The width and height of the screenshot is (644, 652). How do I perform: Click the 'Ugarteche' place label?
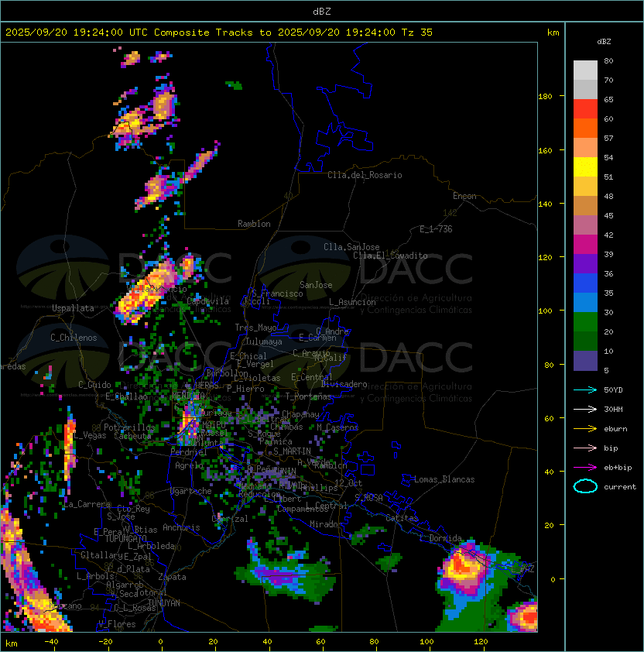(191, 491)
